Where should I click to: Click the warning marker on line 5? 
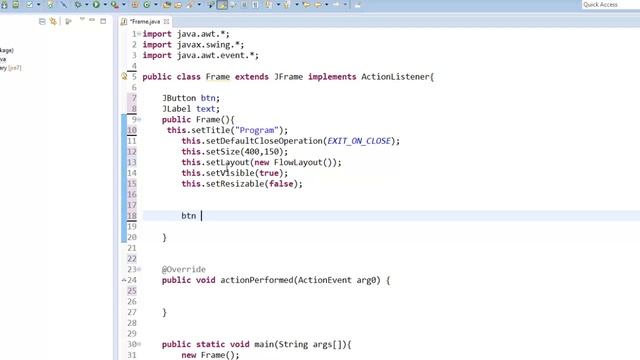tap(124, 76)
